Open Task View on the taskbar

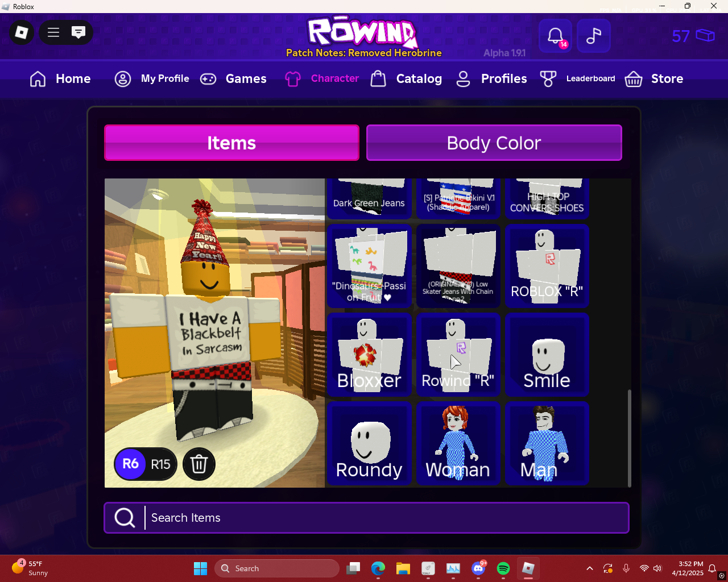pyautogui.click(x=353, y=568)
